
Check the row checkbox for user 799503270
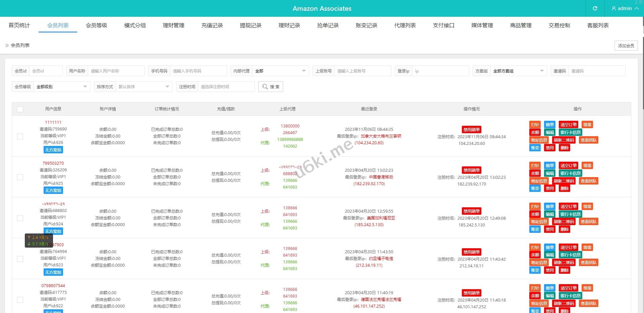click(x=20, y=177)
